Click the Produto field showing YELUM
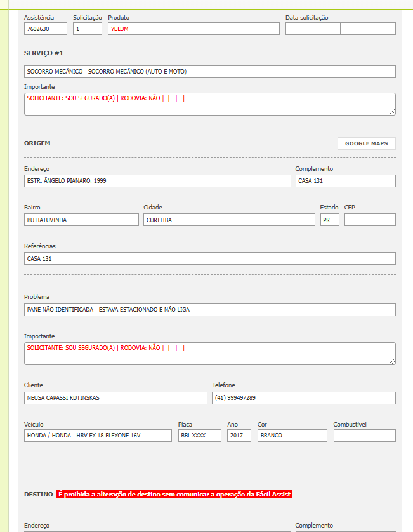The width and height of the screenshot is (413, 532). [193, 29]
